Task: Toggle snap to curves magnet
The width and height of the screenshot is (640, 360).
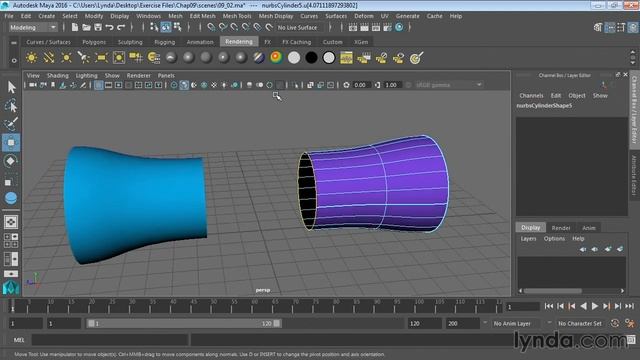Action: (222, 27)
